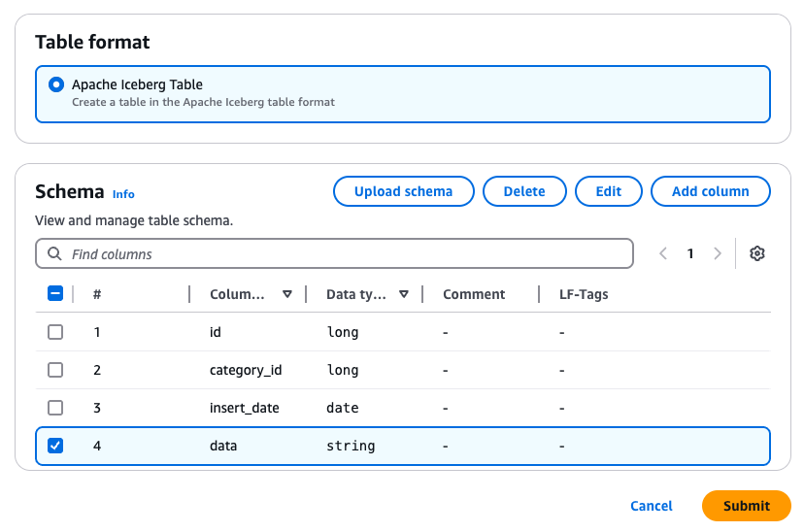Add a new column to schema
This screenshot has width=804, height=532.
[710, 191]
